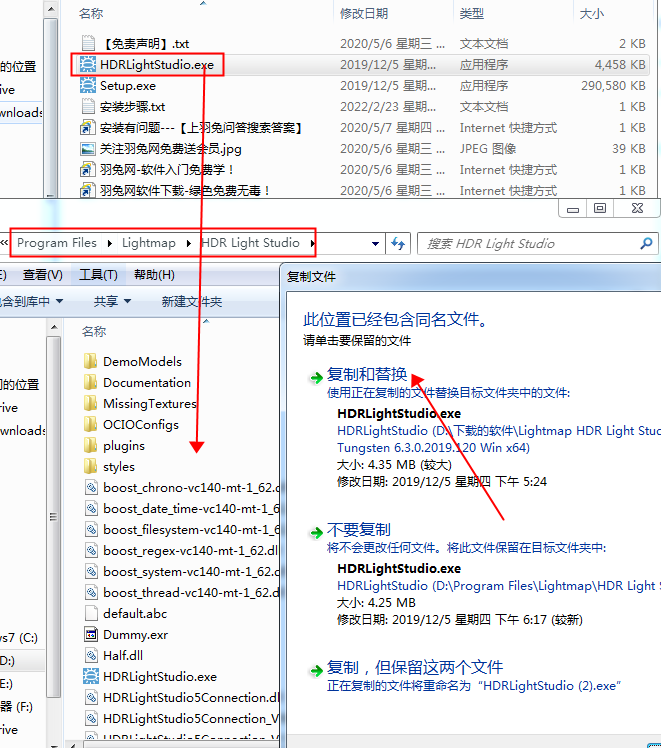Viewport: 661px width, 748px height.
Task: Click 新建文件夹 button
Action: [x=192, y=301]
